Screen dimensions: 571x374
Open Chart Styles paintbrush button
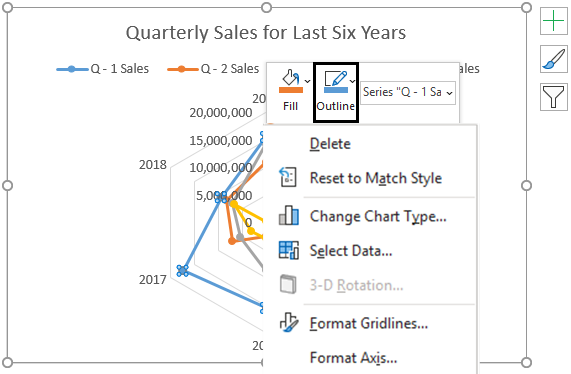(x=554, y=59)
